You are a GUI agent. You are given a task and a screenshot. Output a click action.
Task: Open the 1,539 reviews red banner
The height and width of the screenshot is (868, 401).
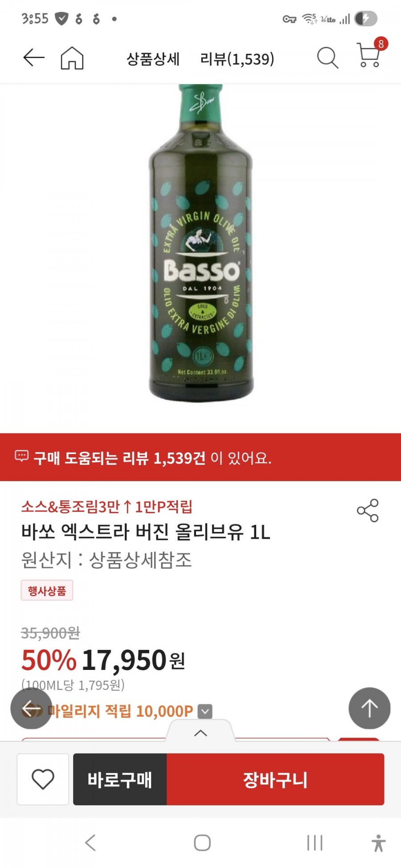200,457
